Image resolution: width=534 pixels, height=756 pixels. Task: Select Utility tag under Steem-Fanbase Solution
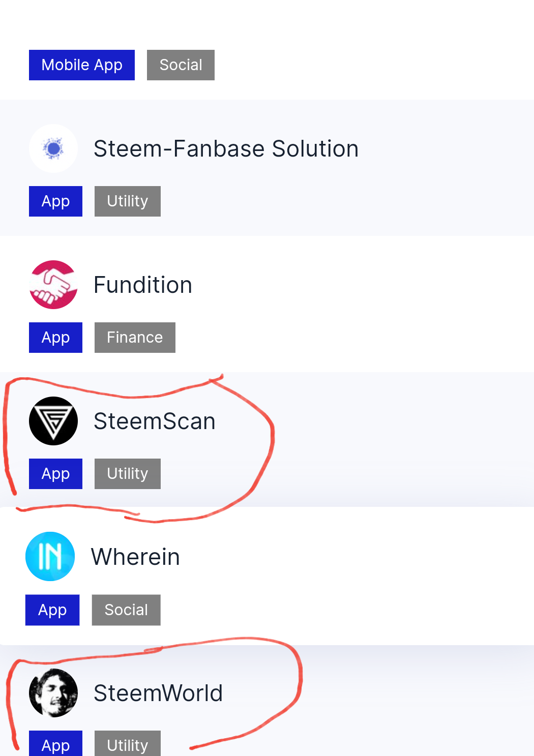click(x=128, y=201)
